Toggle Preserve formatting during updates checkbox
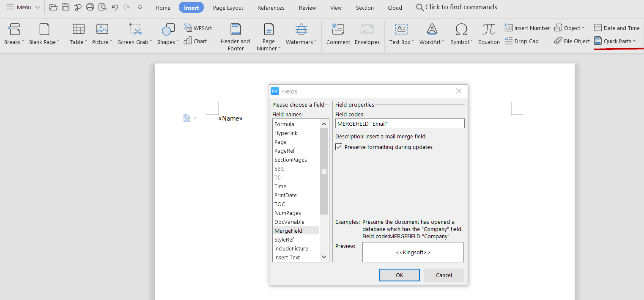The image size is (644, 300). tap(339, 147)
